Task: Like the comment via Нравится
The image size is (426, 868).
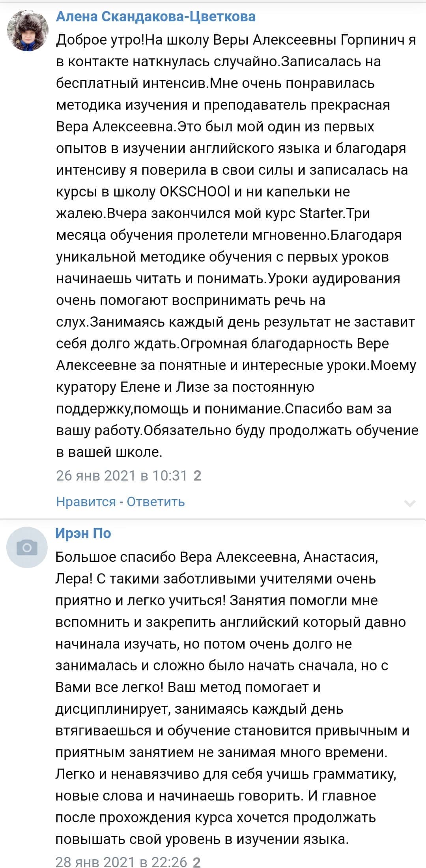Action: [86, 501]
